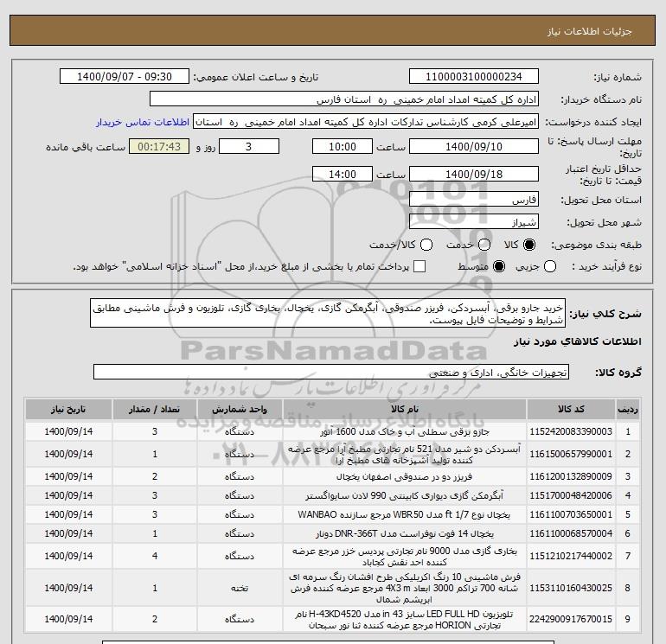
Task: Click the validity hour field 14:00
Action: [x=343, y=174]
